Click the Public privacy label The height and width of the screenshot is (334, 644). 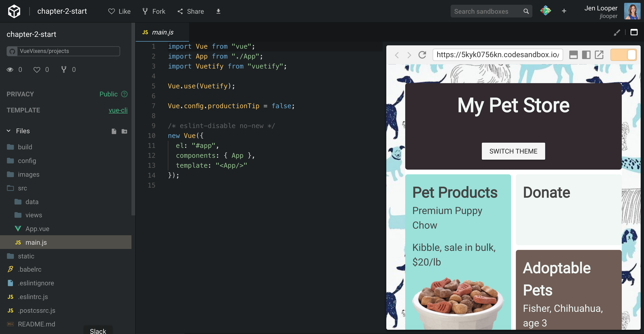pos(109,94)
